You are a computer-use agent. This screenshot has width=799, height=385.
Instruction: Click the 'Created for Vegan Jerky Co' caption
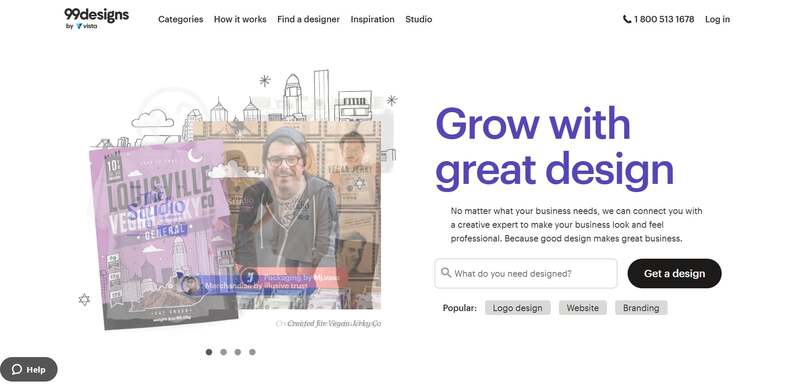[334, 324]
